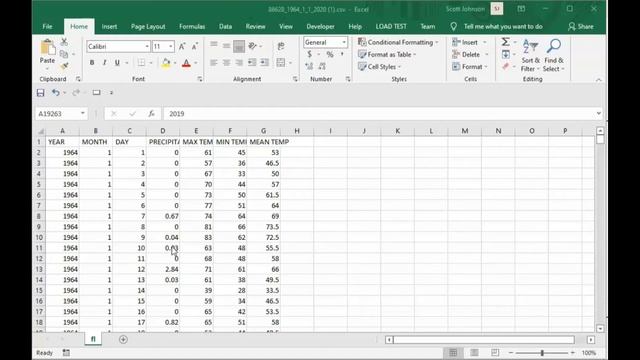Image resolution: width=640 pixels, height=360 pixels.
Task: Click the Select All corner triangle
Action: coord(41,131)
